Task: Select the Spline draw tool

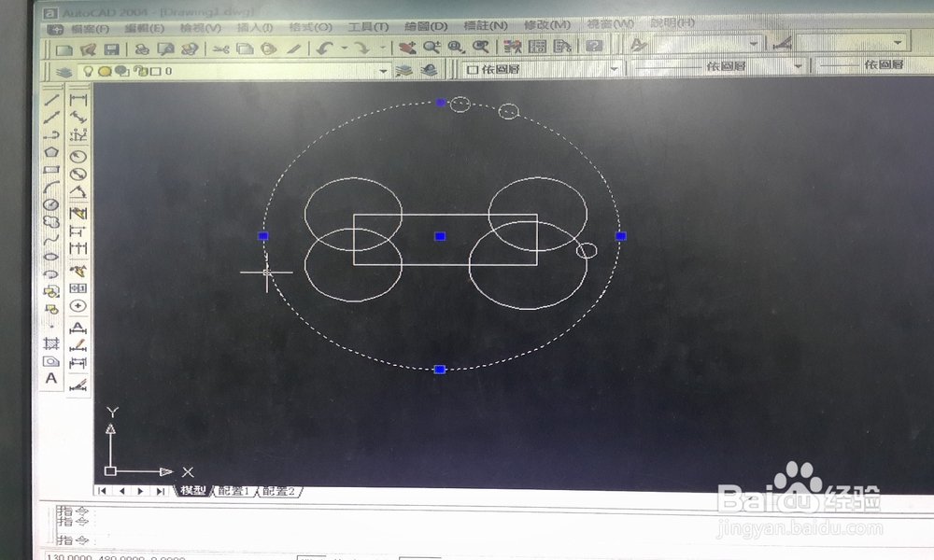Action: 51,239
